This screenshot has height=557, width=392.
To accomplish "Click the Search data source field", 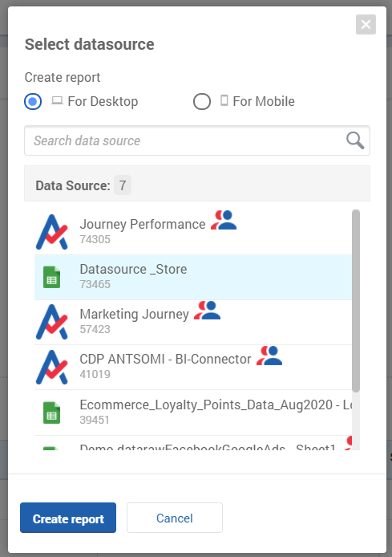I will click(197, 140).
